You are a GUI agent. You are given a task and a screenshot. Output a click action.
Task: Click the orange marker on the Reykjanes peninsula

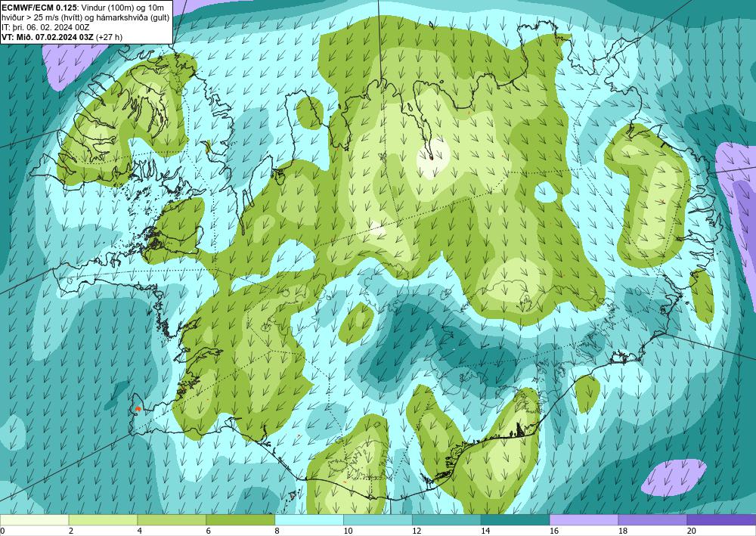[x=138, y=408]
